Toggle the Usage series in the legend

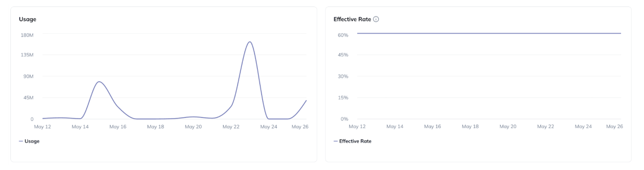pos(32,141)
